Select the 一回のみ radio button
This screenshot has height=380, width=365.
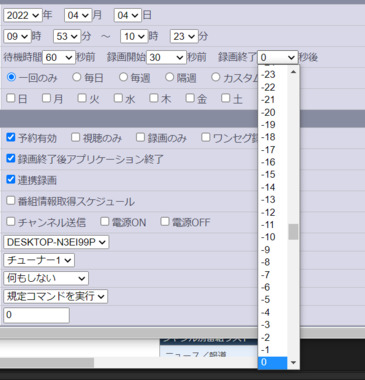11,77
